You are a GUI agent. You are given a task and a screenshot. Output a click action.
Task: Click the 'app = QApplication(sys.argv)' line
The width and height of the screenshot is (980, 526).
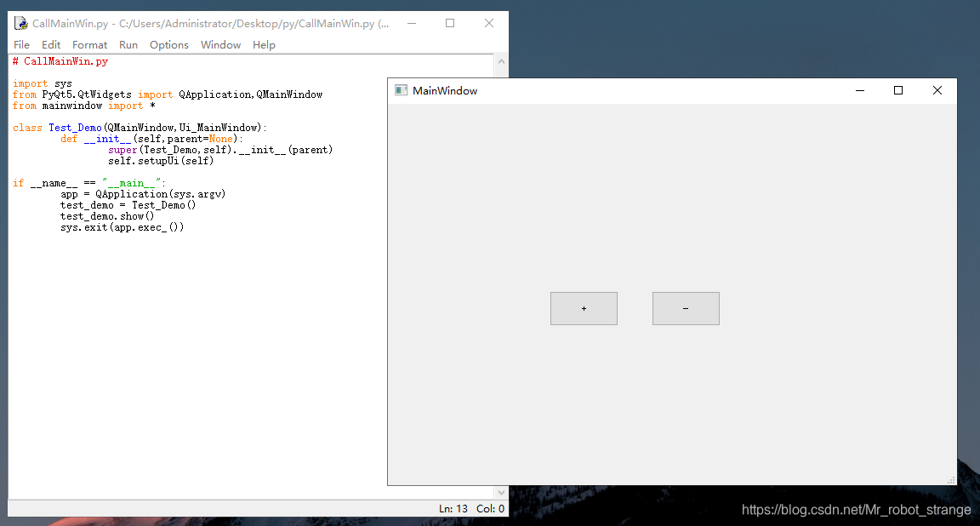click(143, 194)
